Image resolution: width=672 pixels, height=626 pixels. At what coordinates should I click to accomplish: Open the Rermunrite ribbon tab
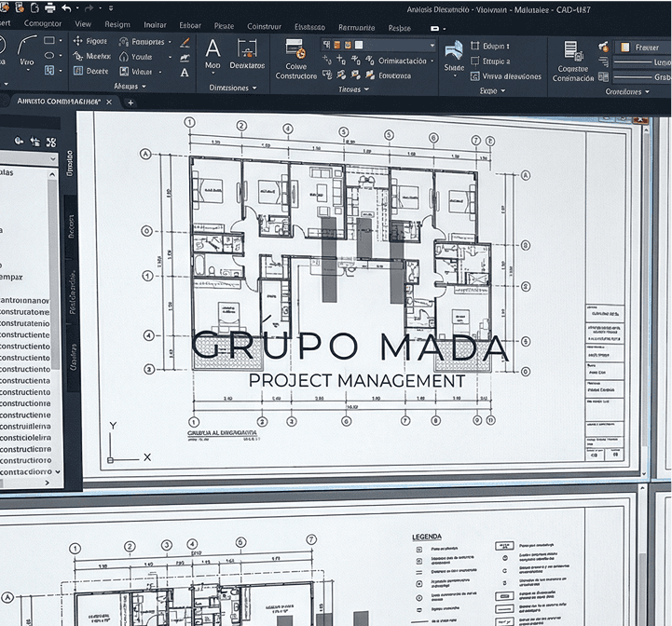(x=357, y=28)
